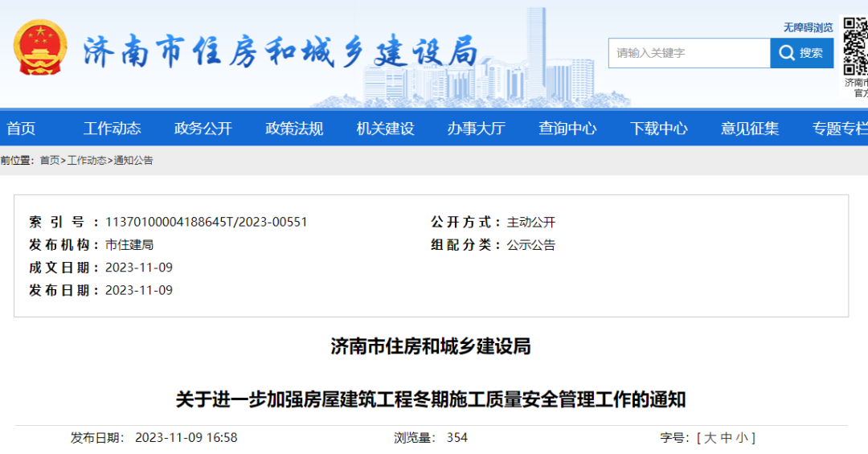This screenshot has width=868, height=454.
Task: Click the 搜索 search button
Action: (x=801, y=53)
